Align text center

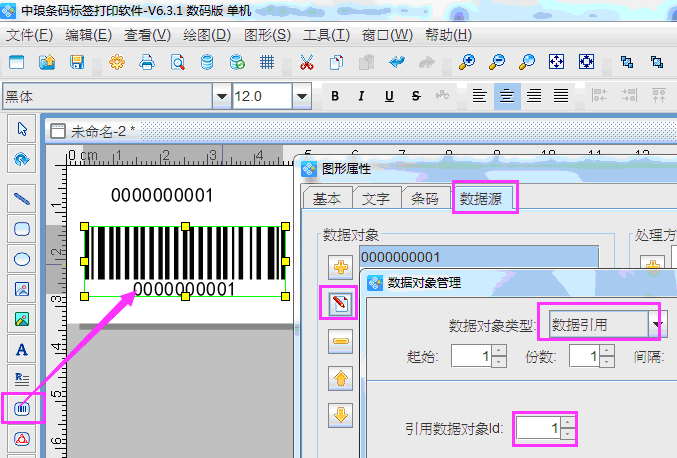click(507, 96)
